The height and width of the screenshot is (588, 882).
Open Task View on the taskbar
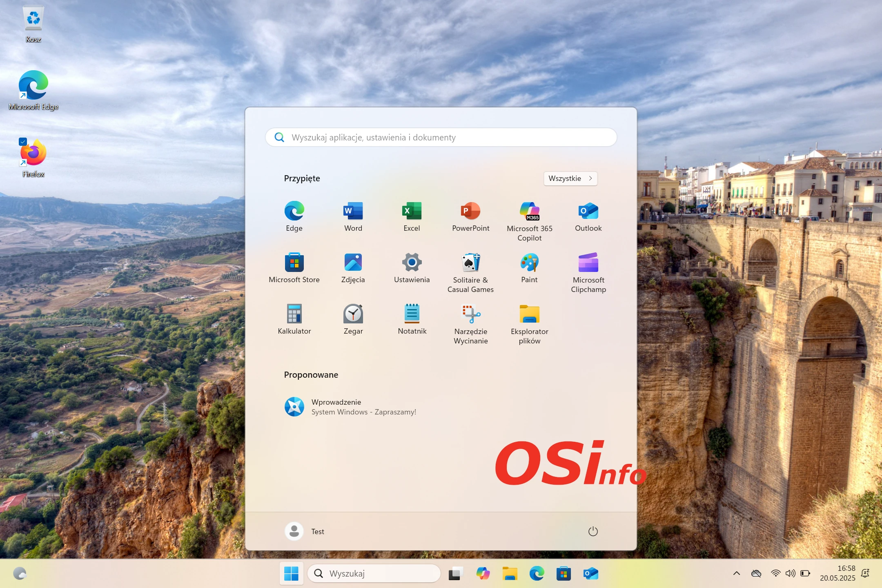point(456,574)
